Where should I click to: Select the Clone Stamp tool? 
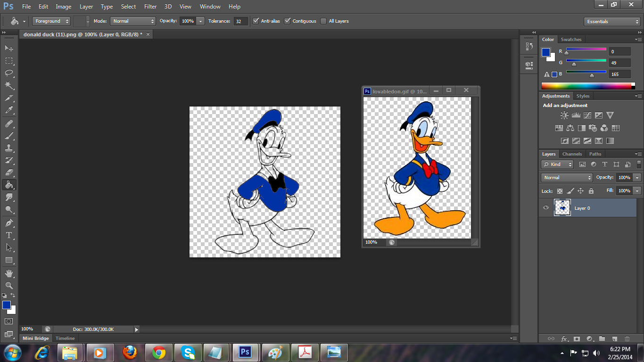9,148
